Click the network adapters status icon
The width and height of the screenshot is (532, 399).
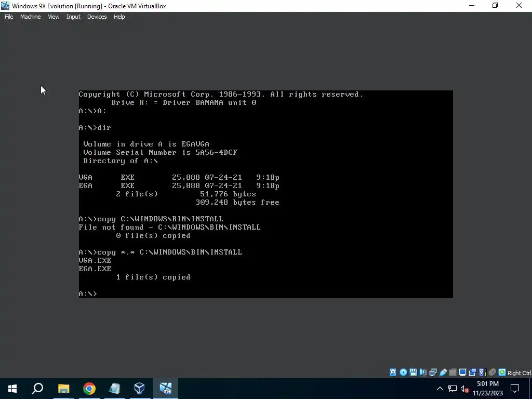pyautogui.click(x=433, y=372)
